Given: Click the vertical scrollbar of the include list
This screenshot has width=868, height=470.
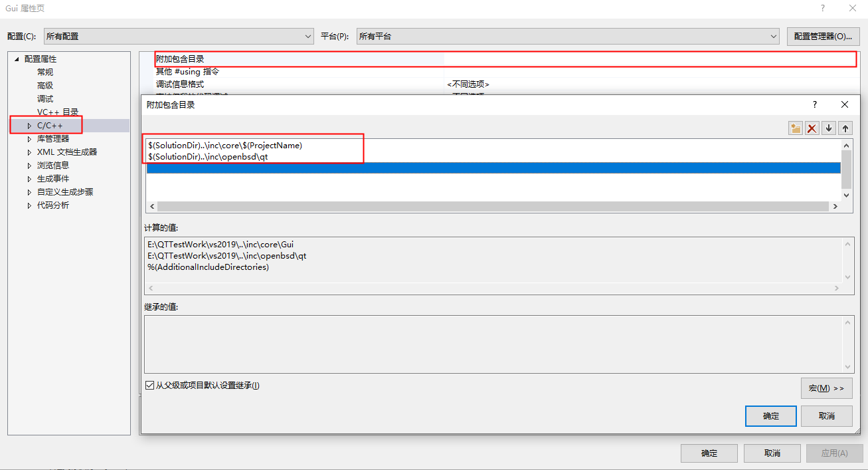Looking at the screenshot, I should (846, 170).
